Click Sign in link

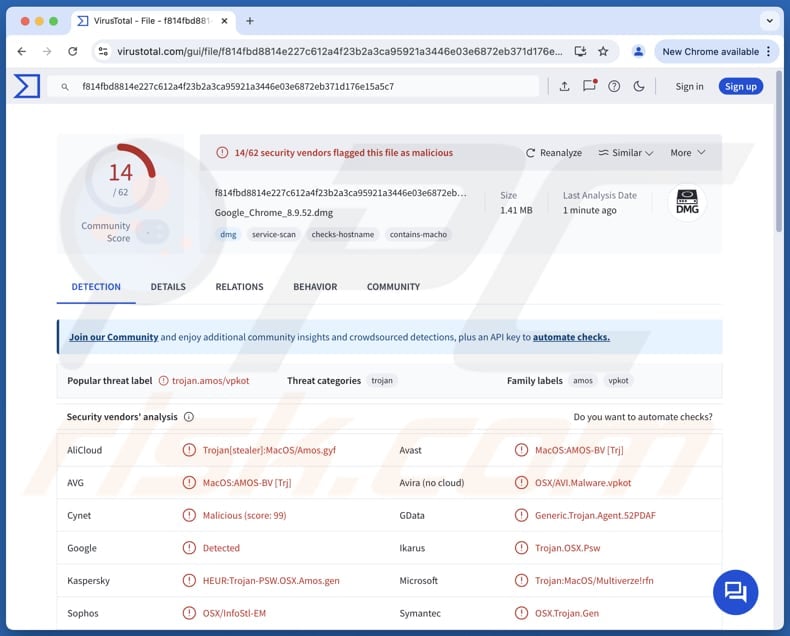[x=689, y=87]
